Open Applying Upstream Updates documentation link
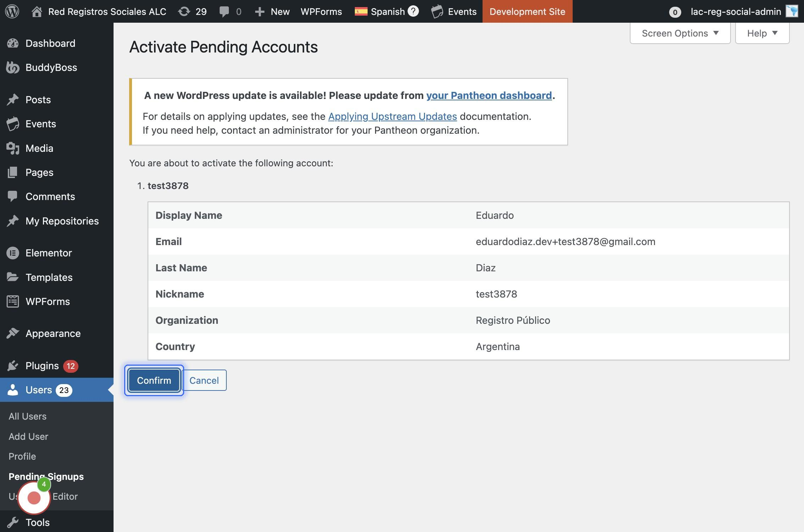Viewport: 804px width, 532px height. click(392, 116)
